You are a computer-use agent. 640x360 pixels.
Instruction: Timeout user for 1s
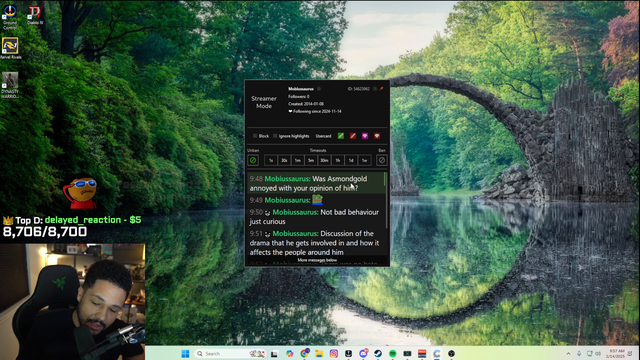pos(271,160)
